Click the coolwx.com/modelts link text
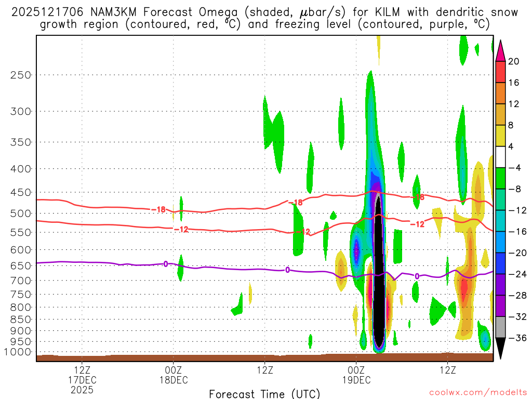532x399 pixels. (x=478, y=393)
